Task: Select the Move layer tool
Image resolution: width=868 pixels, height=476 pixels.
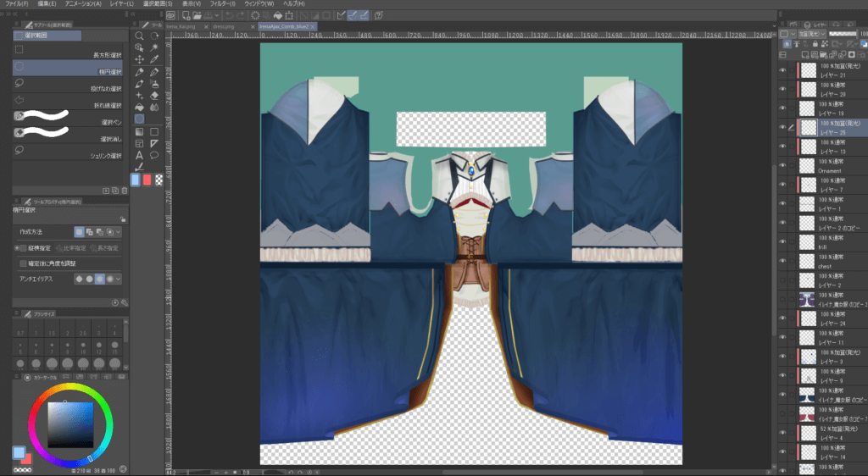Action: click(140, 59)
